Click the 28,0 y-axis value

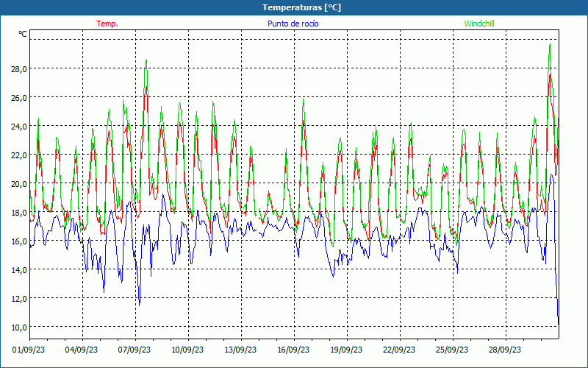coord(19,68)
